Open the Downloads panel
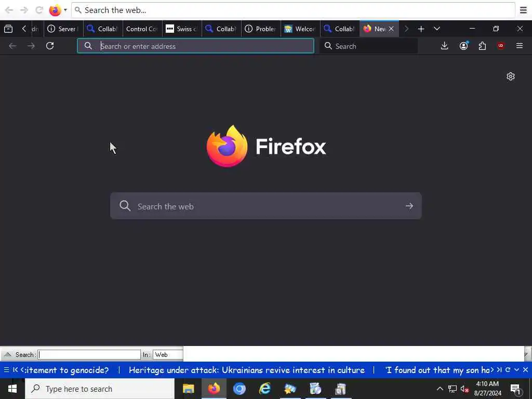 tap(444, 46)
